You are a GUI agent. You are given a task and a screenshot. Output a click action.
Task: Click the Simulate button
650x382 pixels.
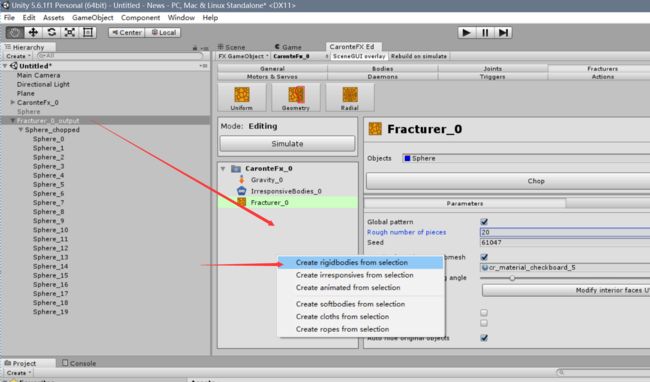click(287, 143)
